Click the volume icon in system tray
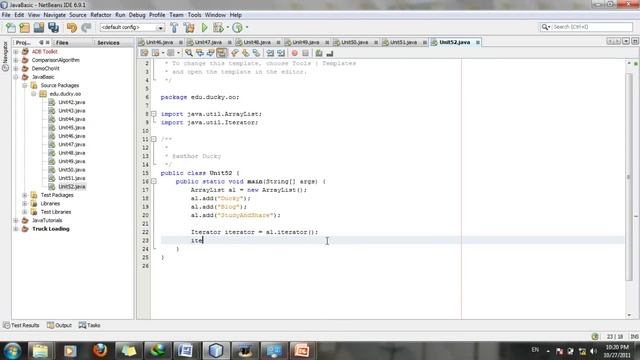 pos(594,351)
